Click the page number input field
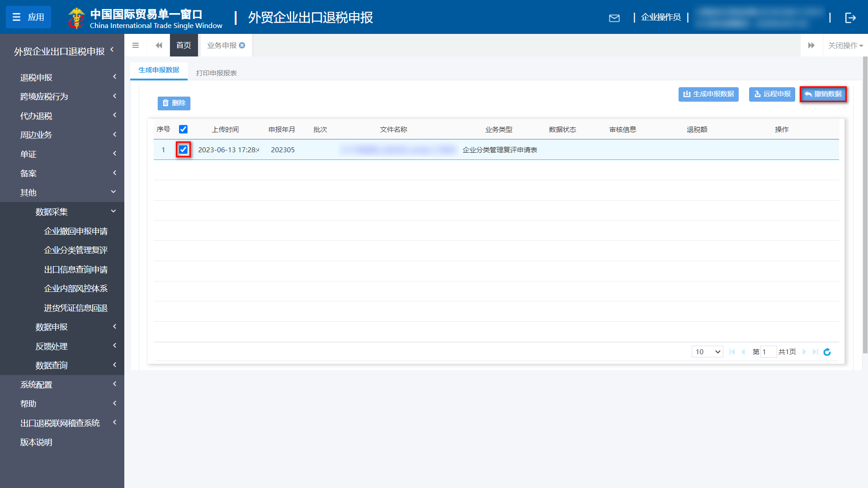Viewport: 868px width, 488px height. click(x=769, y=352)
